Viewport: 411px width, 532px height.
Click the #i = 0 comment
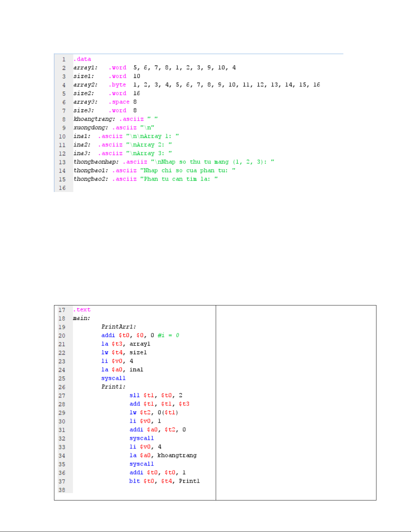[168, 335]
